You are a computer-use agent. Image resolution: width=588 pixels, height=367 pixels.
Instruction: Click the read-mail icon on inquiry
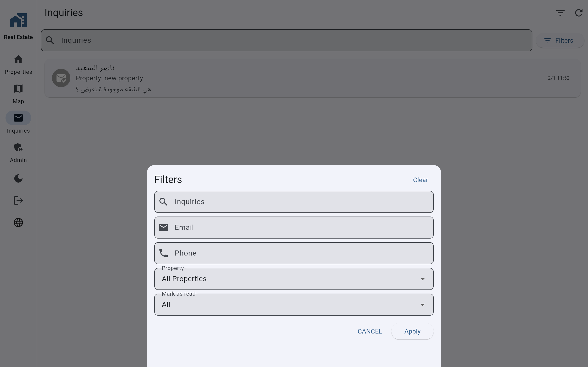(x=61, y=78)
